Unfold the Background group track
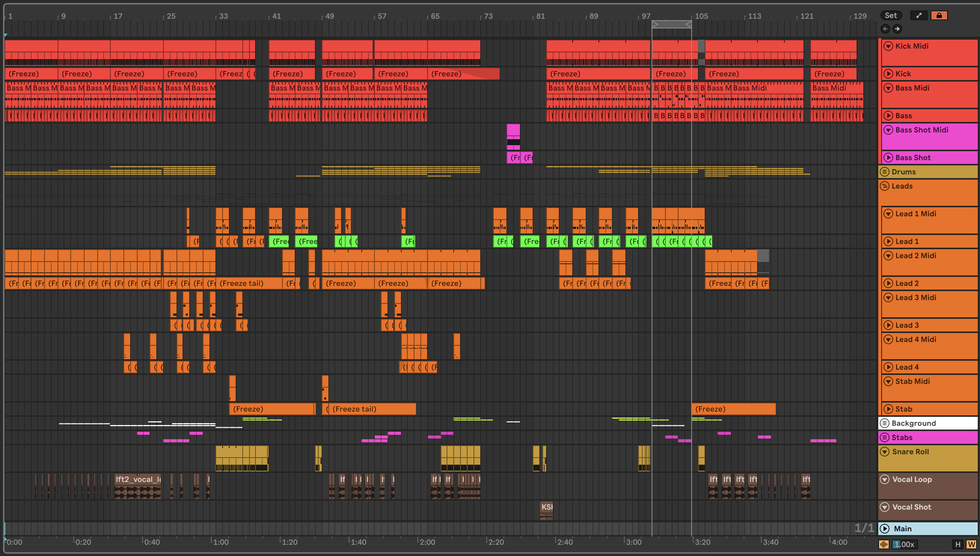This screenshot has width=980, height=556. 885,423
